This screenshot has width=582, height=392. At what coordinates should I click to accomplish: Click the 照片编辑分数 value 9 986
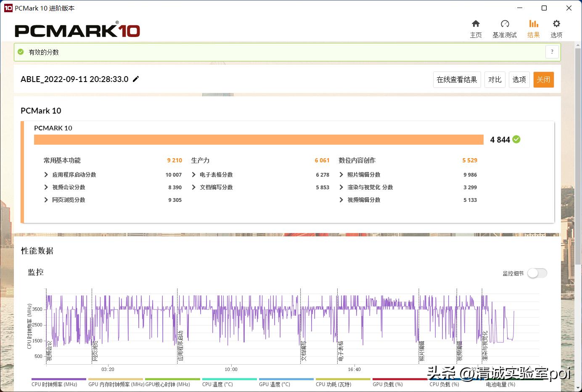[470, 175]
